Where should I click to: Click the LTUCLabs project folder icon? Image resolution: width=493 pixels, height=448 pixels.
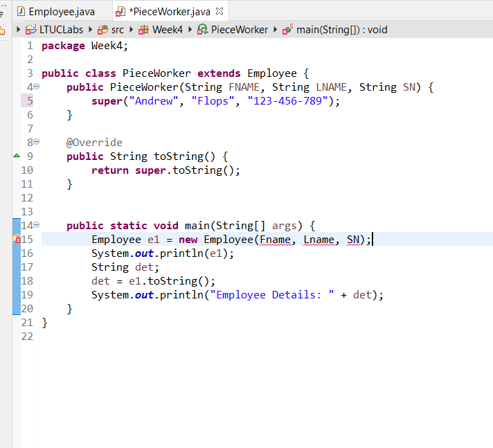click(x=30, y=30)
